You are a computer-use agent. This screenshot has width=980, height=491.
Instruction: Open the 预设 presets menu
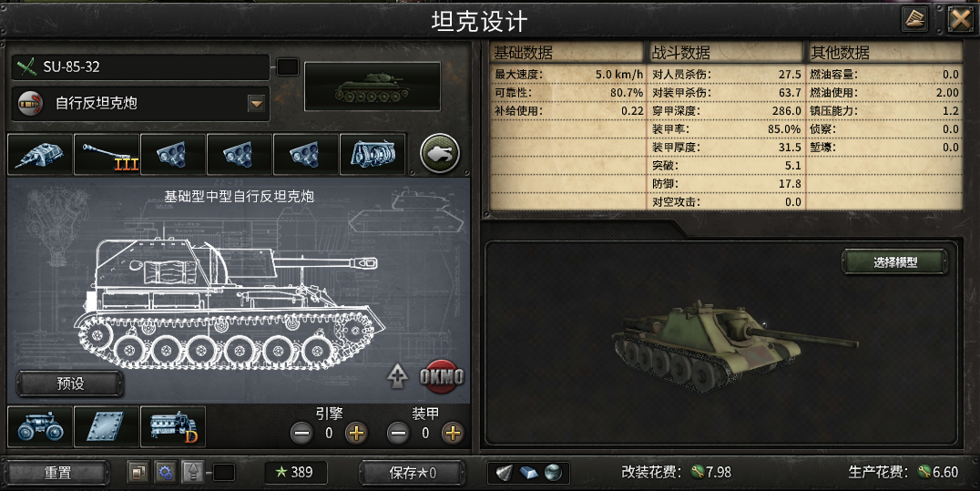point(70,384)
